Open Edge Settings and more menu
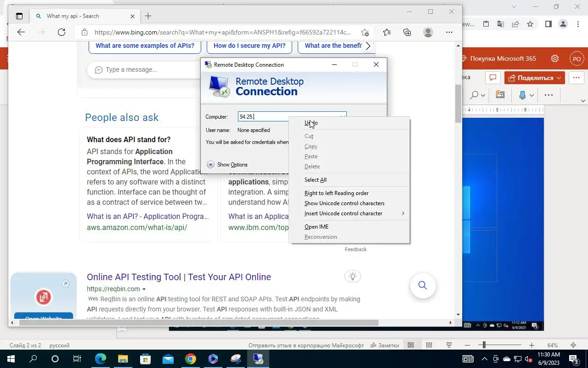This screenshot has width=588, height=368. point(449,32)
